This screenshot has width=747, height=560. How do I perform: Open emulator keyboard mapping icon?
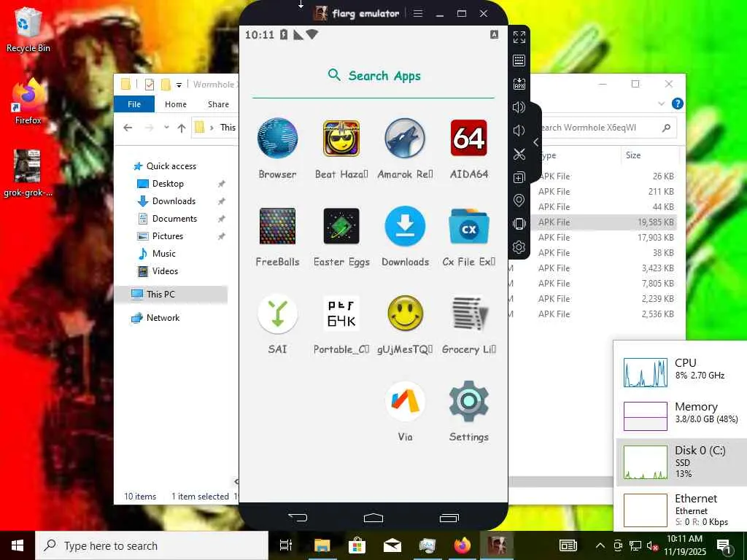pyautogui.click(x=519, y=61)
